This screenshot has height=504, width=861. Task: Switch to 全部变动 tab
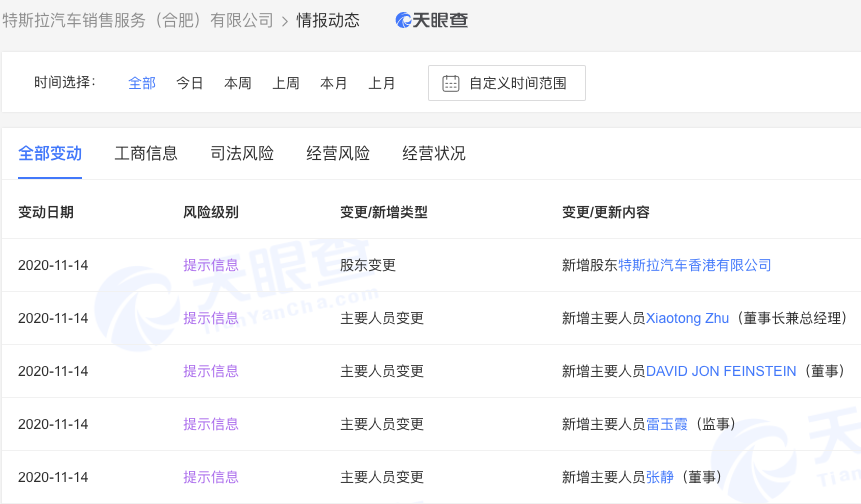(x=50, y=153)
